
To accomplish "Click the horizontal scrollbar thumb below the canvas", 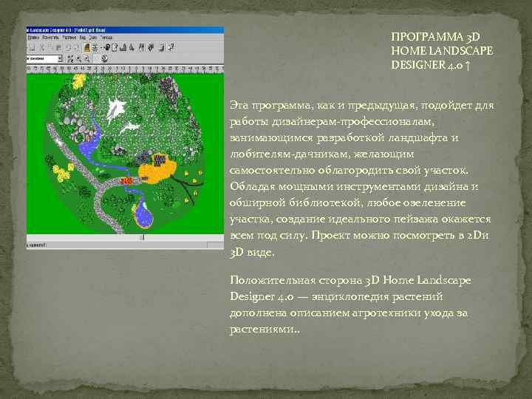I will click(x=142, y=238).
